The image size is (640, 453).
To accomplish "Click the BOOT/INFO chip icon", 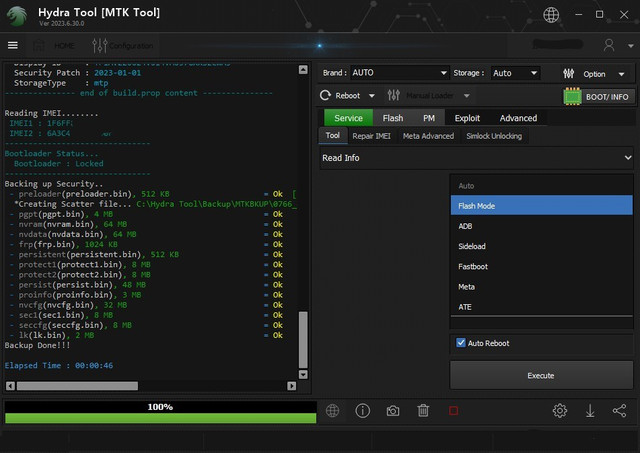I will (572, 96).
